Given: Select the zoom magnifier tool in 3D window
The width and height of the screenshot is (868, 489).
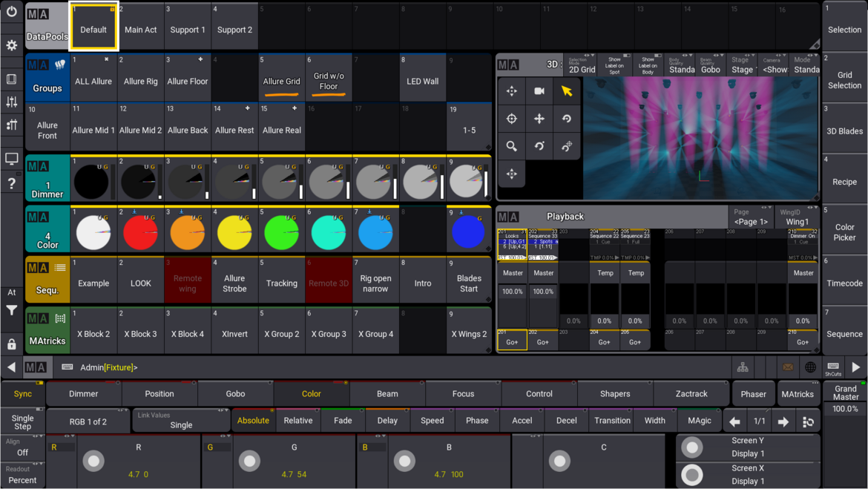Looking at the screenshot, I should [x=512, y=146].
